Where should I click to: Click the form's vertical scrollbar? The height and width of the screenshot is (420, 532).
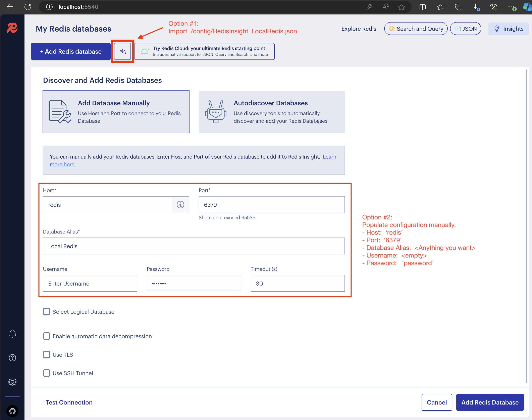point(526,226)
